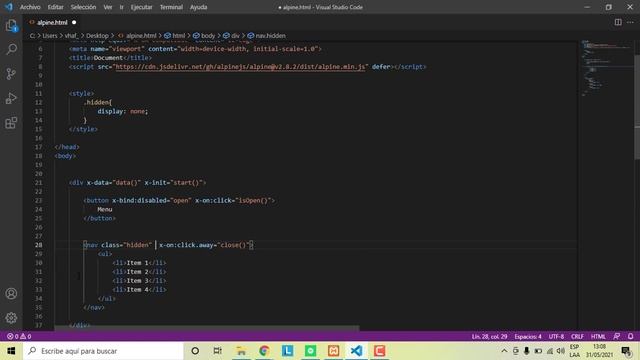Screen dimensions: 640x360
Task: Show errors and warnings count in status bar
Action: point(19,336)
